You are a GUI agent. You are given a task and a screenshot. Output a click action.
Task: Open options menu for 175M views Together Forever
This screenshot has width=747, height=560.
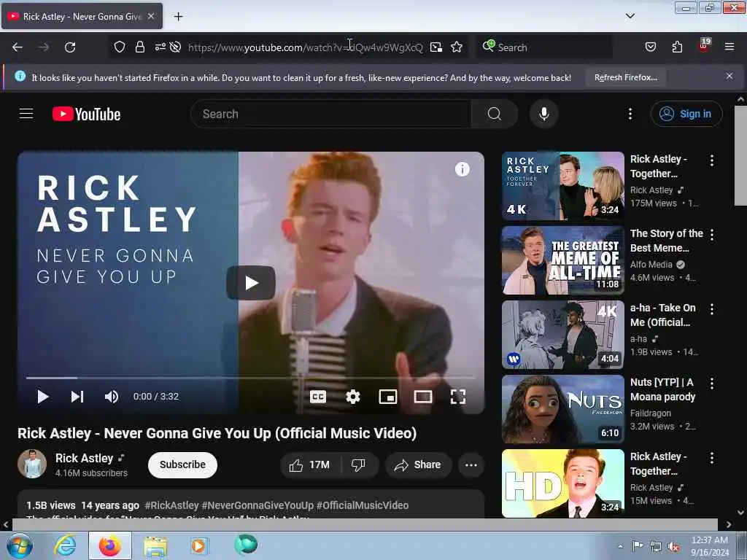coord(712,160)
